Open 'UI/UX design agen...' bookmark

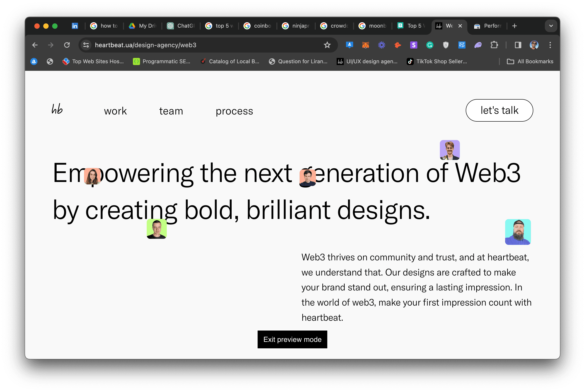point(367,61)
